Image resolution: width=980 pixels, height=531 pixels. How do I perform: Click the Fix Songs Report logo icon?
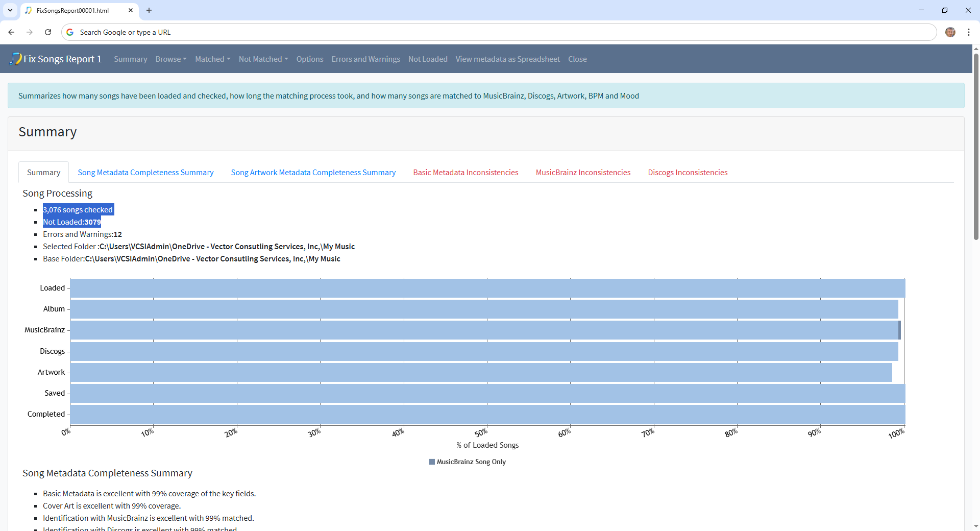pos(15,59)
